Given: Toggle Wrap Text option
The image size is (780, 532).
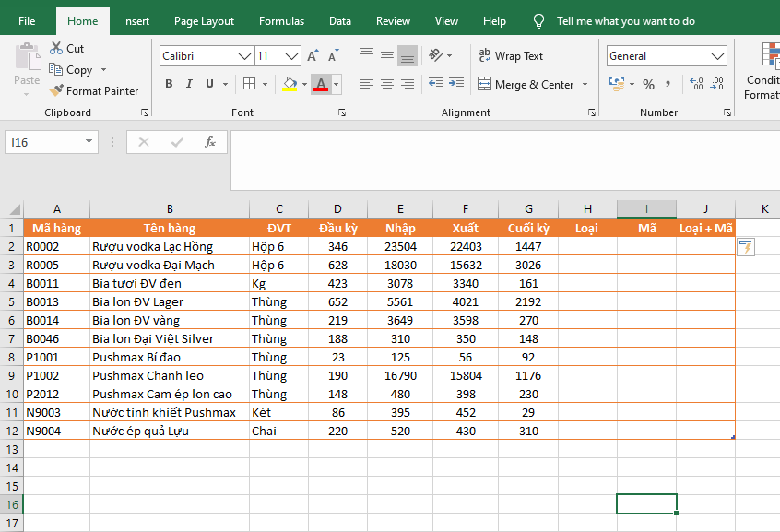Looking at the screenshot, I should pos(511,56).
